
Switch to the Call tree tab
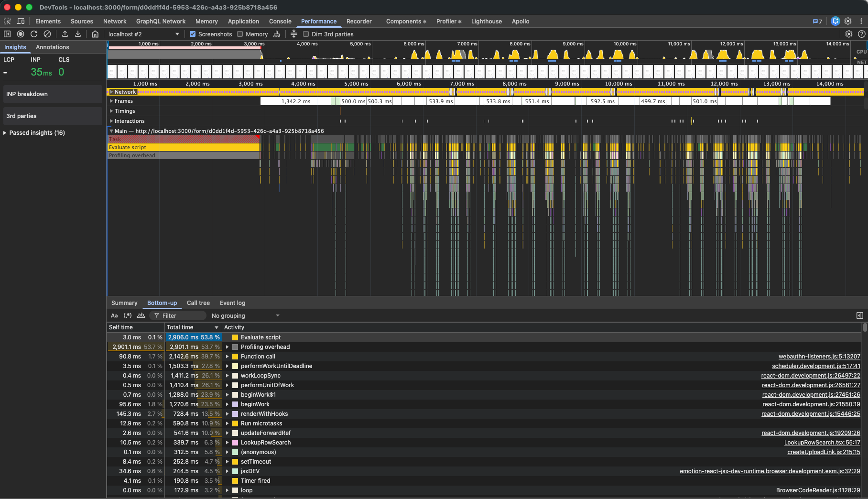click(x=198, y=303)
